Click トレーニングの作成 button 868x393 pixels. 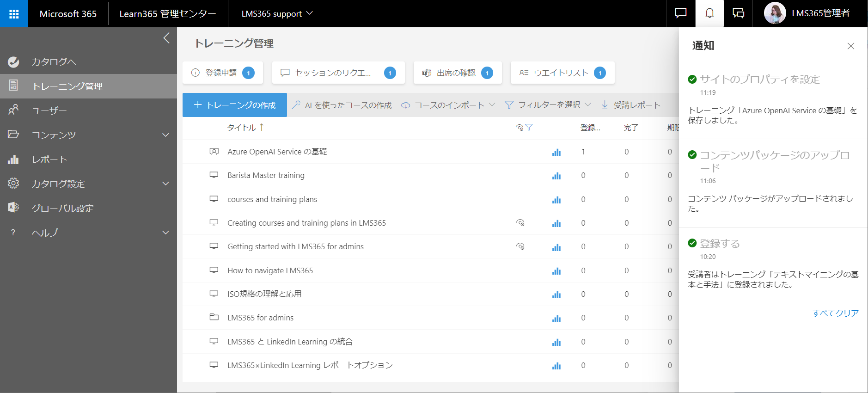coord(235,105)
